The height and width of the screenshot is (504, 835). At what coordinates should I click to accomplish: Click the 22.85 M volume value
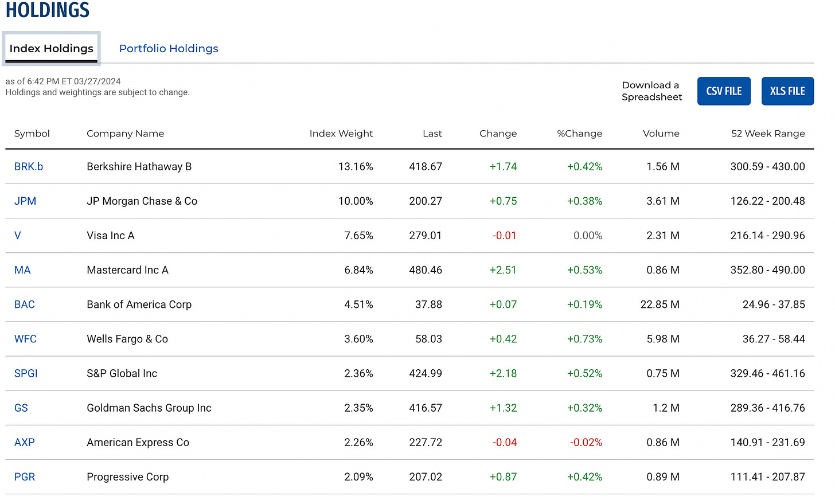pos(660,304)
